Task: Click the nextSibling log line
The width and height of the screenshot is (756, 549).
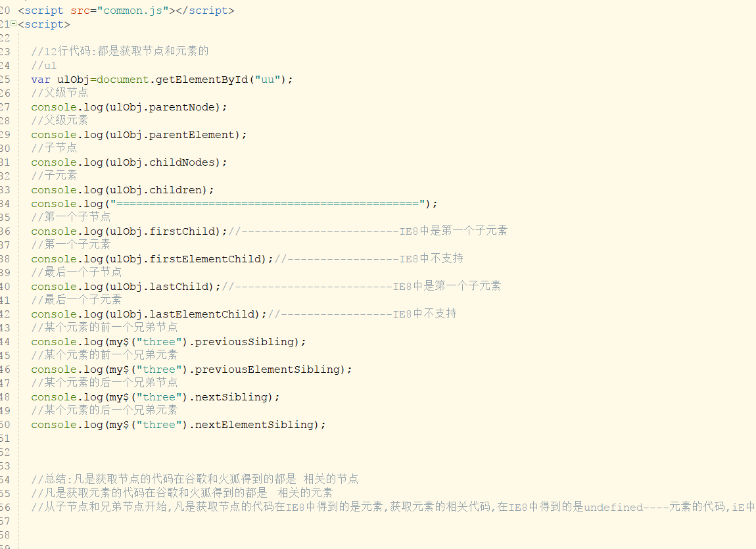Action: pos(155,396)
